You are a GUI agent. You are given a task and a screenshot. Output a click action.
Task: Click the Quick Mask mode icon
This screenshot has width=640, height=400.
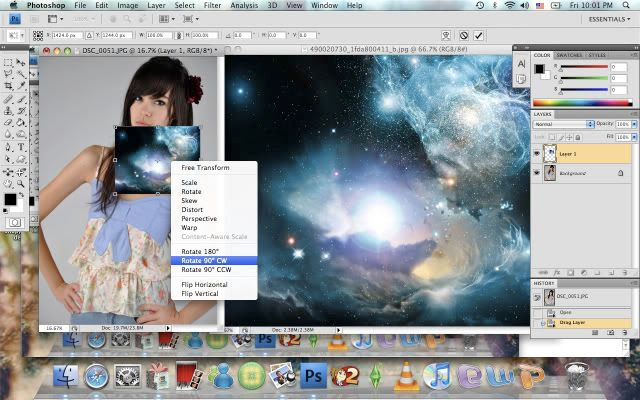[x=15, y=222]
